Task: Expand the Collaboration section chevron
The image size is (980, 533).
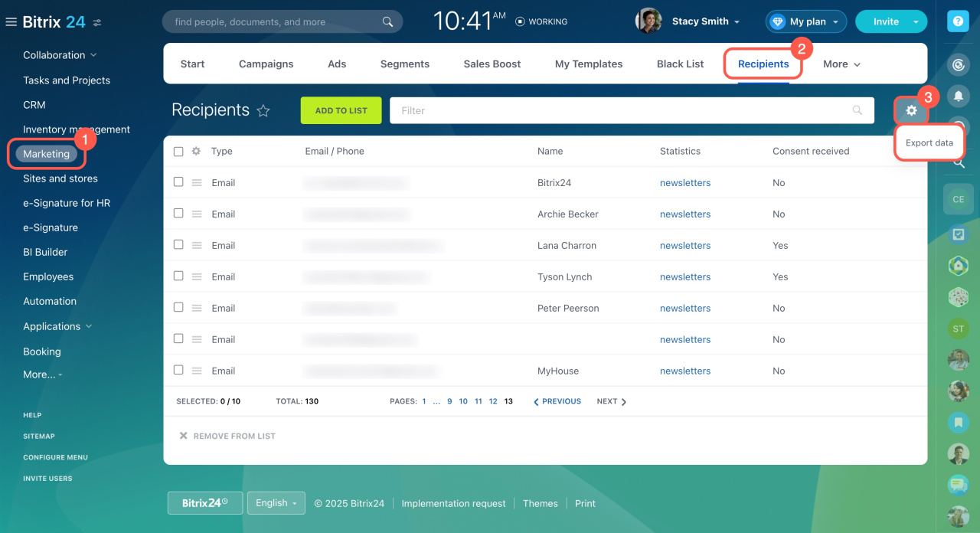Action: (x=93, y=55)
